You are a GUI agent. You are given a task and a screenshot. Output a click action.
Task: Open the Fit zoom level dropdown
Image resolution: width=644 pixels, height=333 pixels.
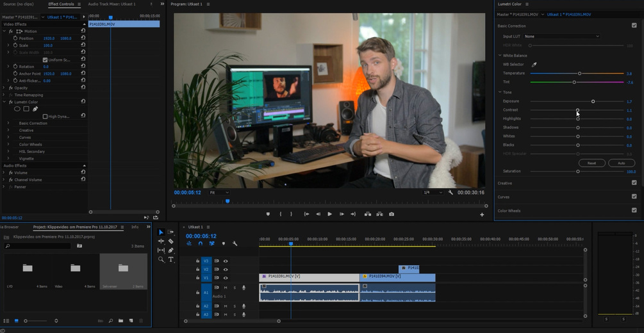[x=219, y=193]
